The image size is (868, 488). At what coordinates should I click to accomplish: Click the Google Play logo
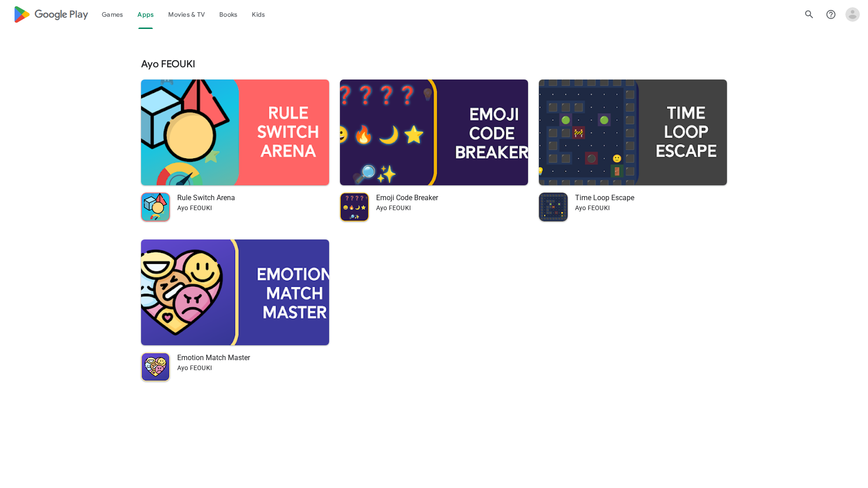coord(51,14)
